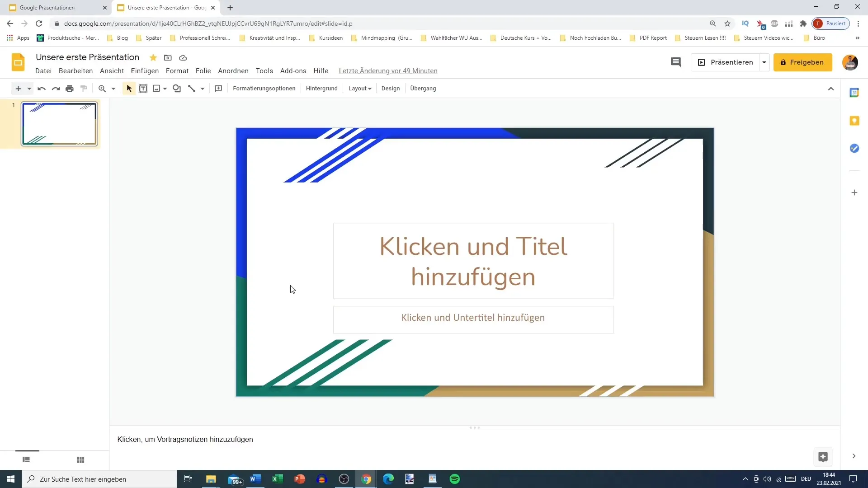This screenshot has height=488, width=868.
Task: Click the Explore button in the bottom corner
Action: [x=823, y=457]
